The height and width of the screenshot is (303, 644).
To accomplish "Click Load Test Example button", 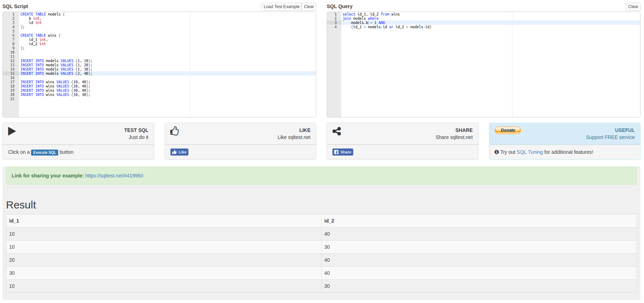I will [281, 7].
